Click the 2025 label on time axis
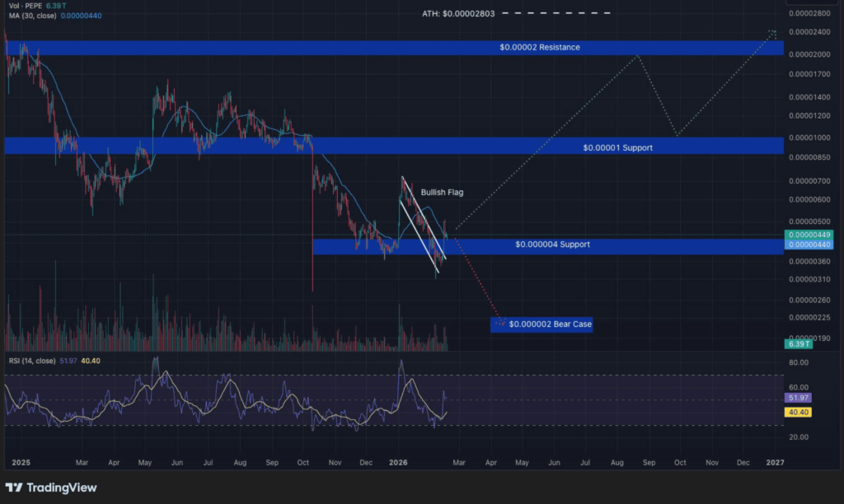844x504 pixels. point(21,462)
